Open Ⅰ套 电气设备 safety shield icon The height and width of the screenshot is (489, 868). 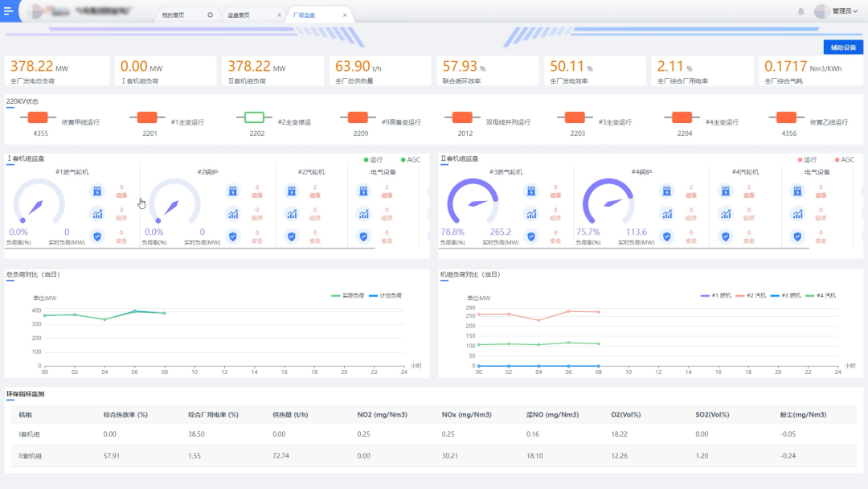[x=364, y=236]
